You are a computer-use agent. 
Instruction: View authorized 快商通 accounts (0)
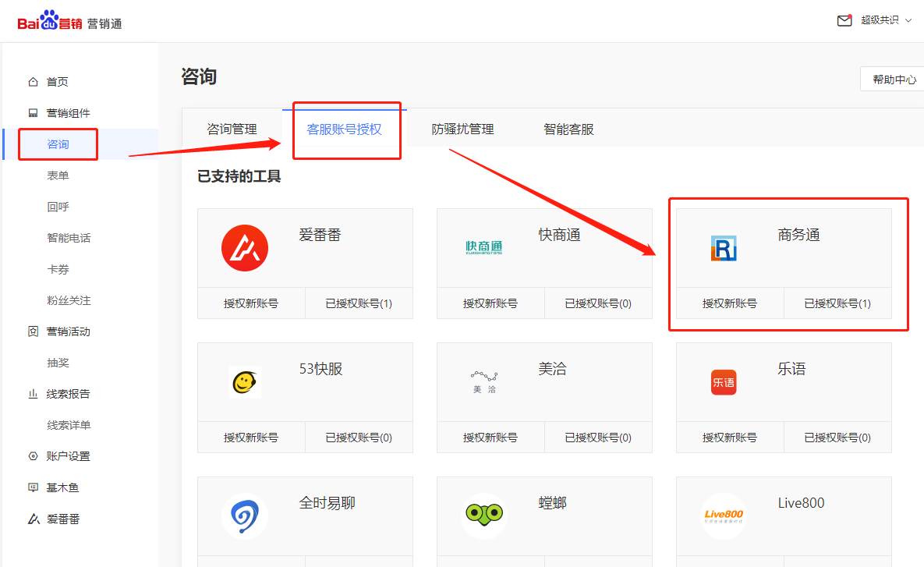[x=598, y=303]
